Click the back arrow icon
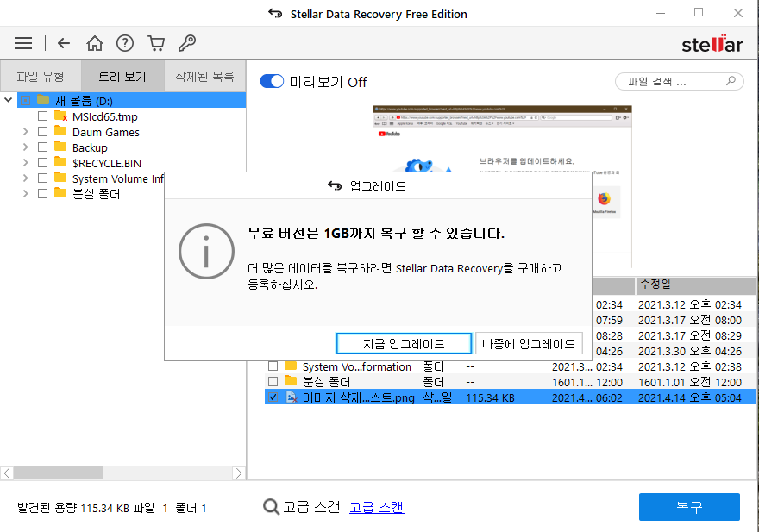 (62, 42)
